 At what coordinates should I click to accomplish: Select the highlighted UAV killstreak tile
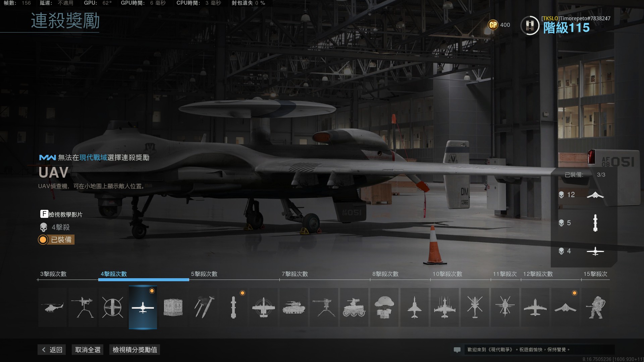(143, 307)
